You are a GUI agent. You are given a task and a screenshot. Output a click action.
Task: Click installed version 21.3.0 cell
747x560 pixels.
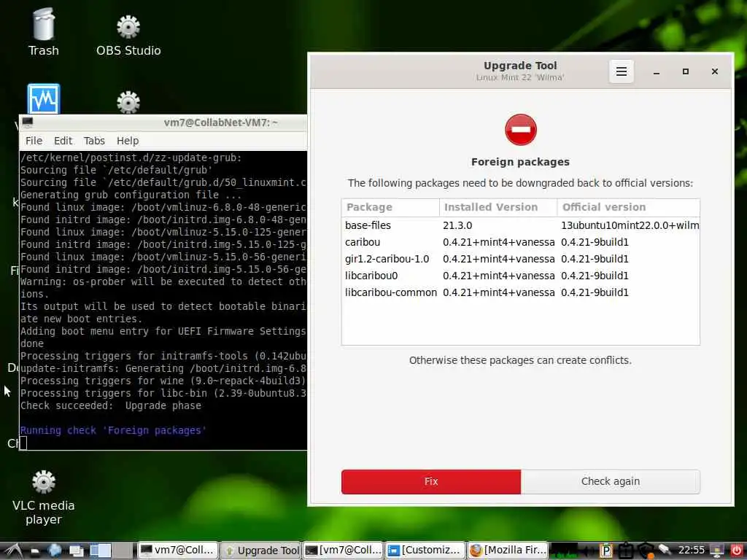[457, 225]
